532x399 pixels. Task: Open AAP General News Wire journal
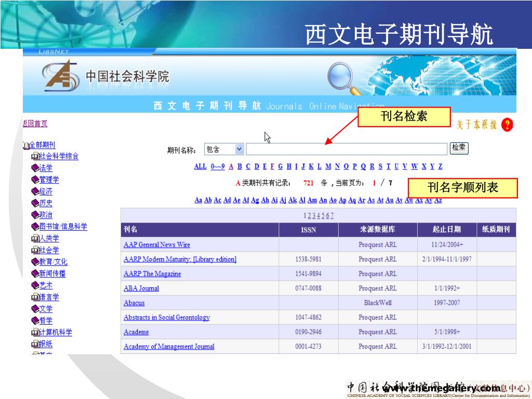pos(157,245)
